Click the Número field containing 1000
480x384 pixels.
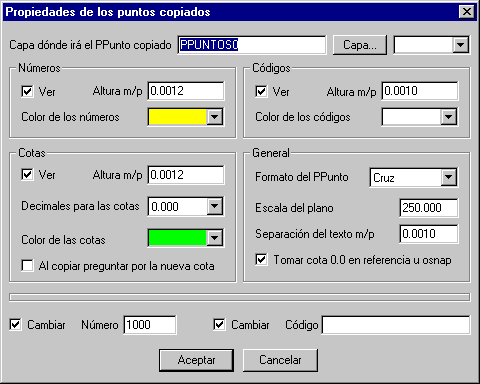click(x=150, y=325)
